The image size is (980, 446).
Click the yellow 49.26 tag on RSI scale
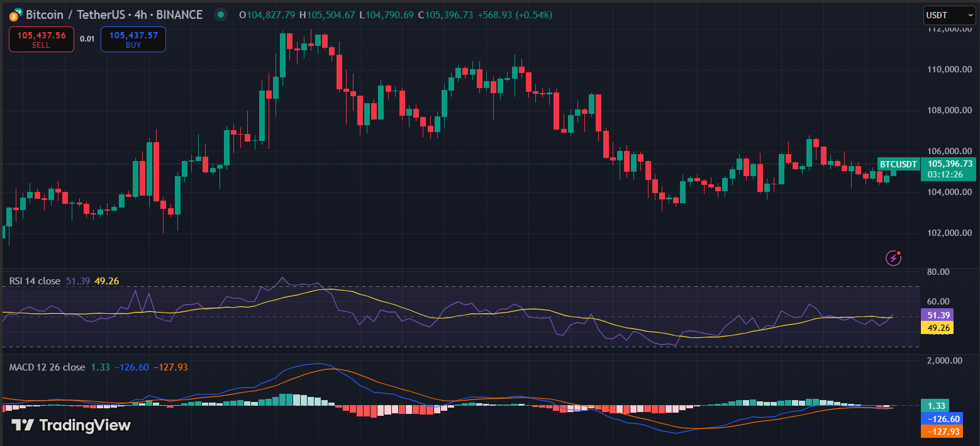pyautogui.click(x=937, y=328)
